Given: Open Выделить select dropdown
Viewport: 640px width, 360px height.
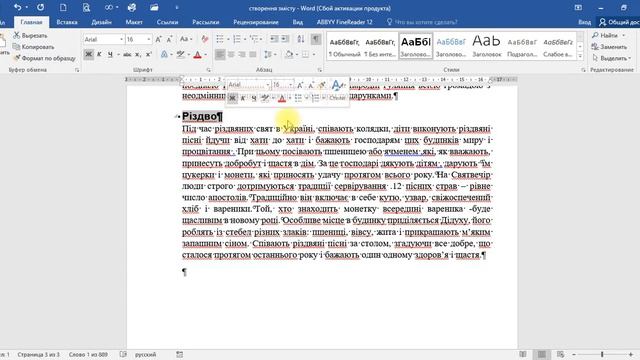Looking at the screenshot, I should click(611, 58).
